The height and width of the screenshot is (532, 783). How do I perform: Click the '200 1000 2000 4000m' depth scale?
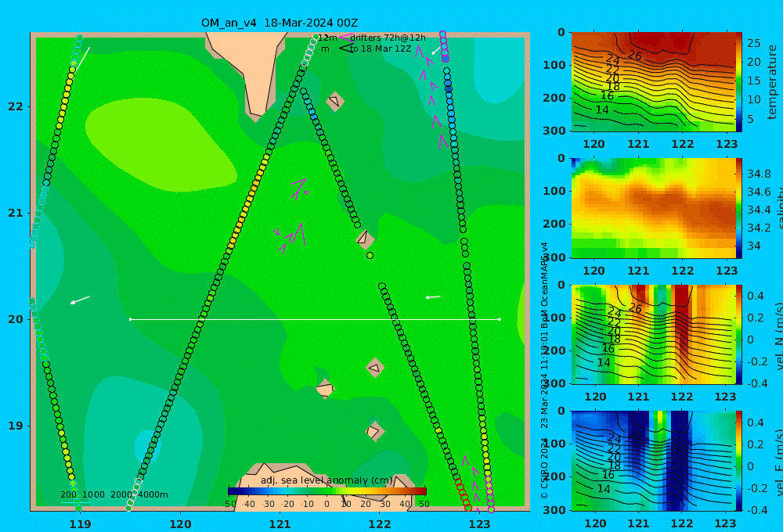[x=114, y=494]
